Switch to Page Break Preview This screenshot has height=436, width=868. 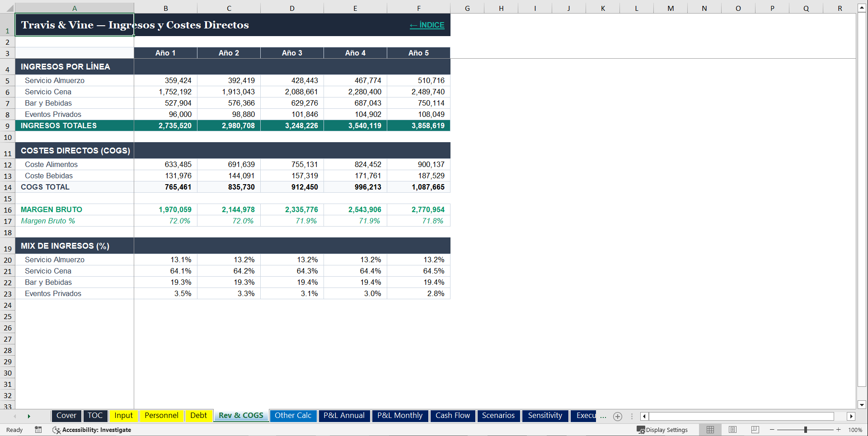(755, 430)
